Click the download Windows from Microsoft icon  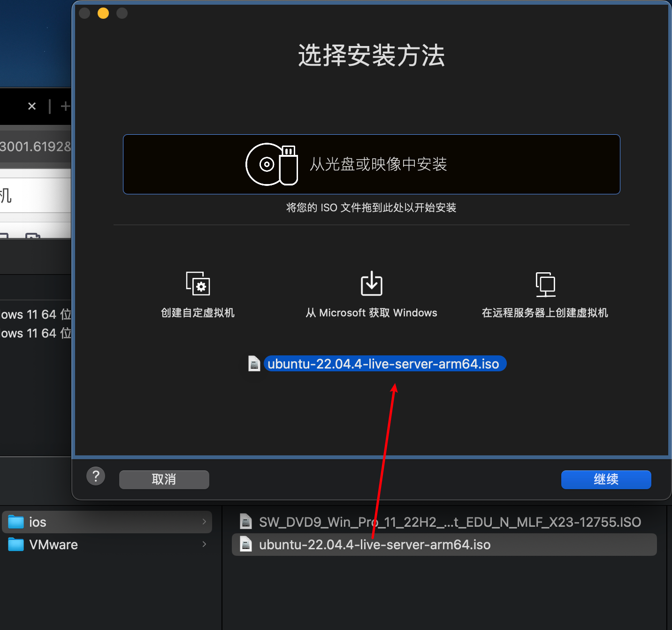(x=371, y=284)
